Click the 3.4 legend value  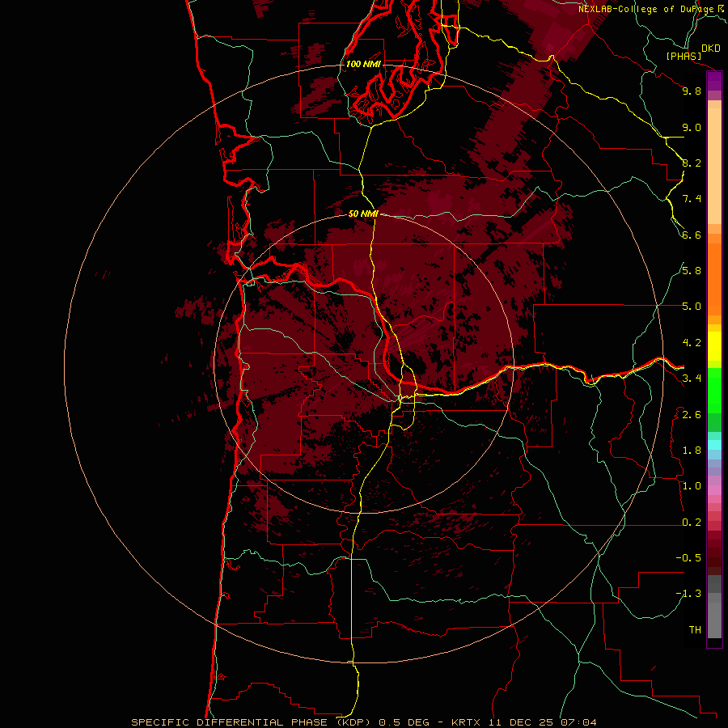pos(692,379)
